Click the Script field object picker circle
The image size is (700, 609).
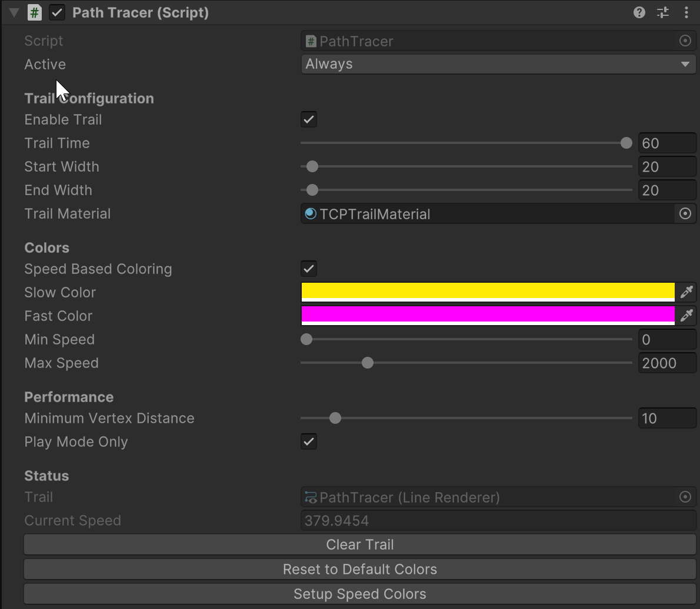click(x=685, y=41)
